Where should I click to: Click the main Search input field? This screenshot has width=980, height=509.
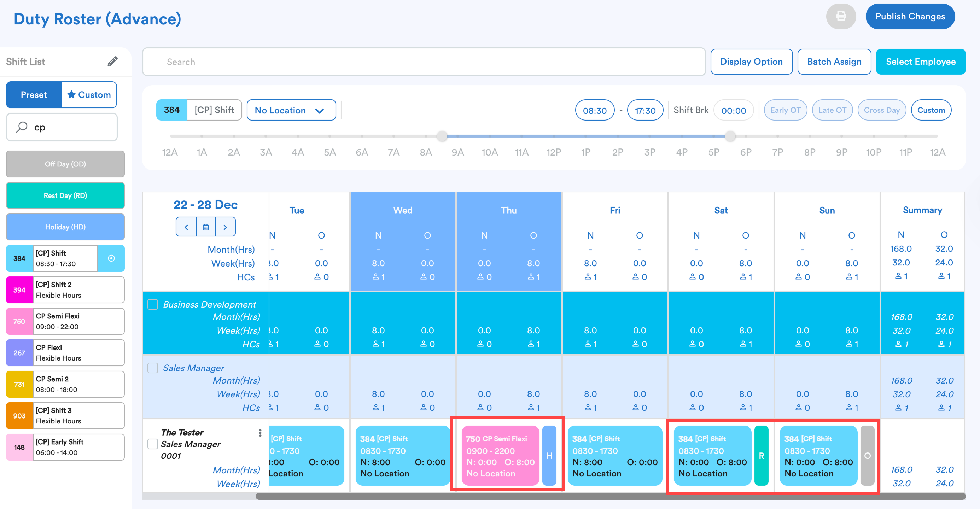click(x=424, y=62)
